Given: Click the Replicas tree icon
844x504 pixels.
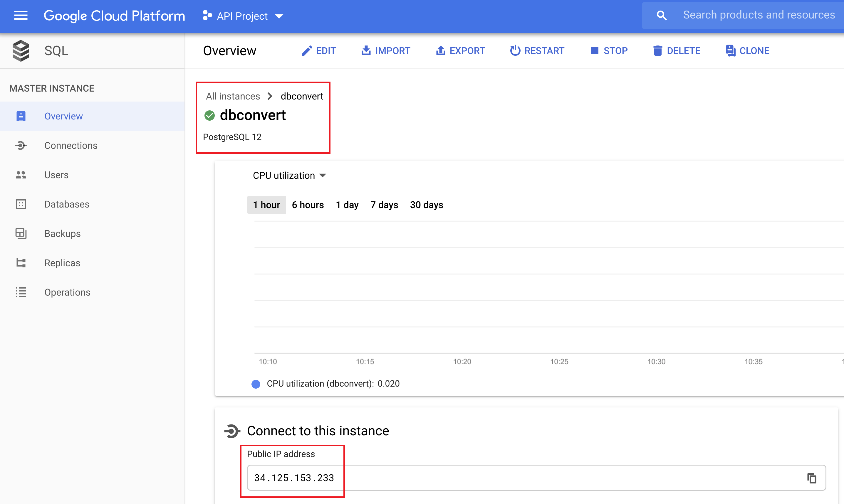Looking at the screenshot, I should tap(21, 263).
